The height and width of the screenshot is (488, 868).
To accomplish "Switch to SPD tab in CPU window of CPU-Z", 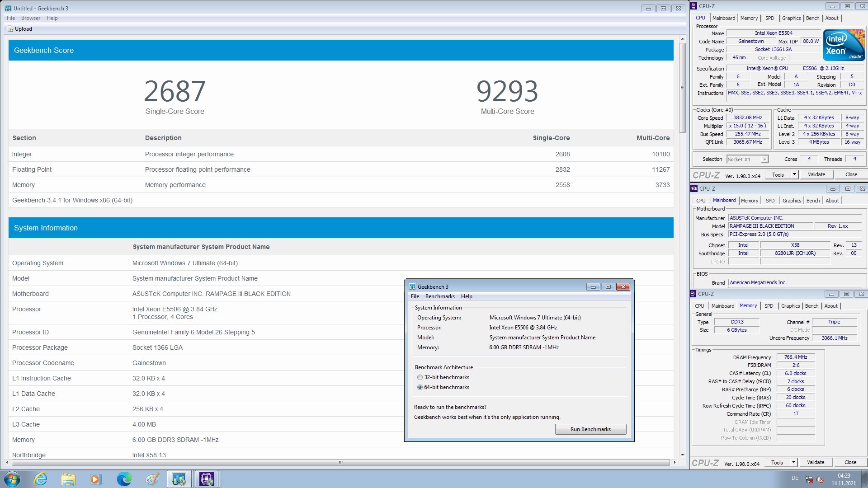I will [x=769, y=18].
